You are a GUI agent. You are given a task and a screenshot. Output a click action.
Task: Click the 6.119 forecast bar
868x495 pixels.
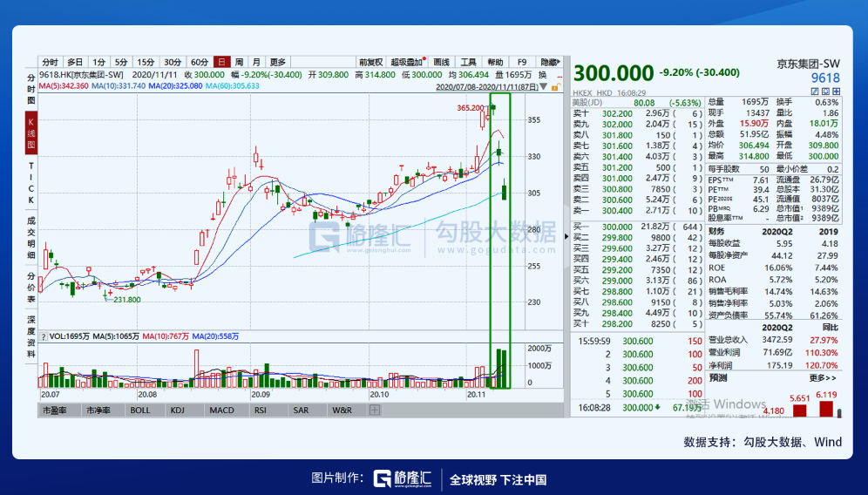click(x=826, y=410)
